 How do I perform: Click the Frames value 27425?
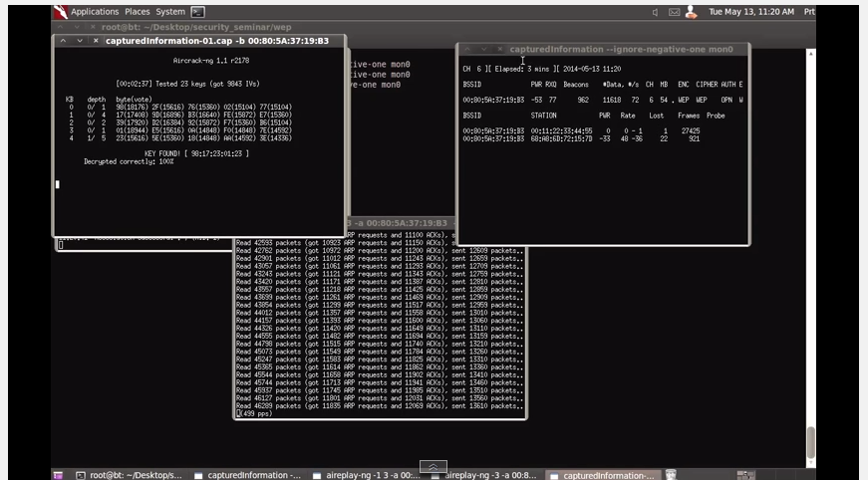coord(691,131)
